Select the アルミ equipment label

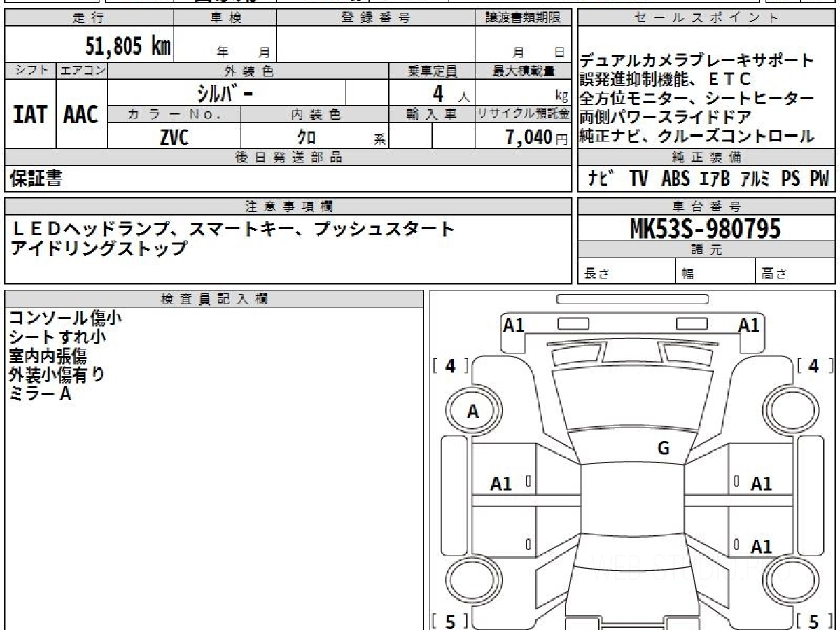click(755, 178)
